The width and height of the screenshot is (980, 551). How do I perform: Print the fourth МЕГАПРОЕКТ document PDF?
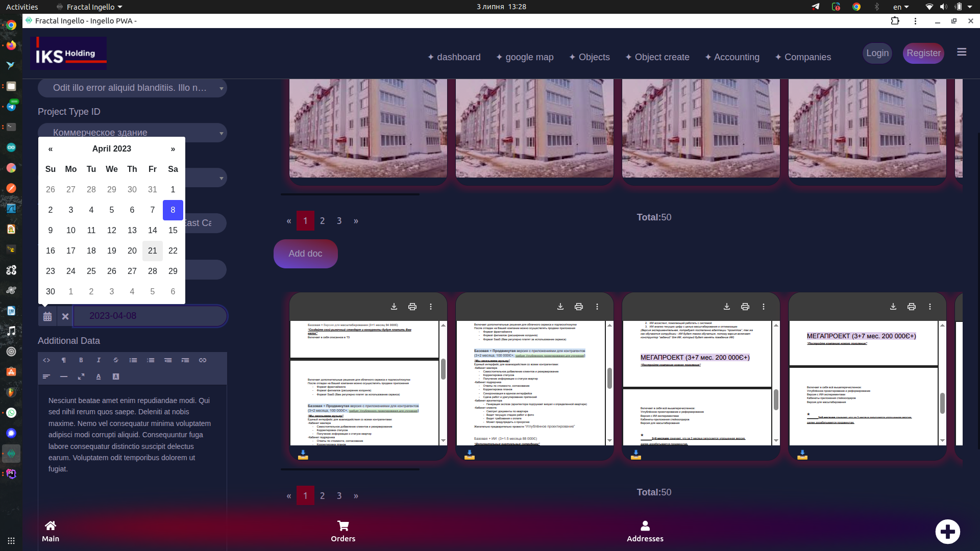pyautogui.click(x=912, y=307)
